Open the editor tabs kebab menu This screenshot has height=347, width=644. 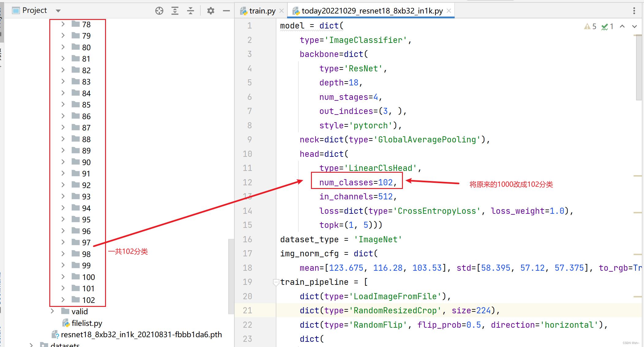[634, 11]
